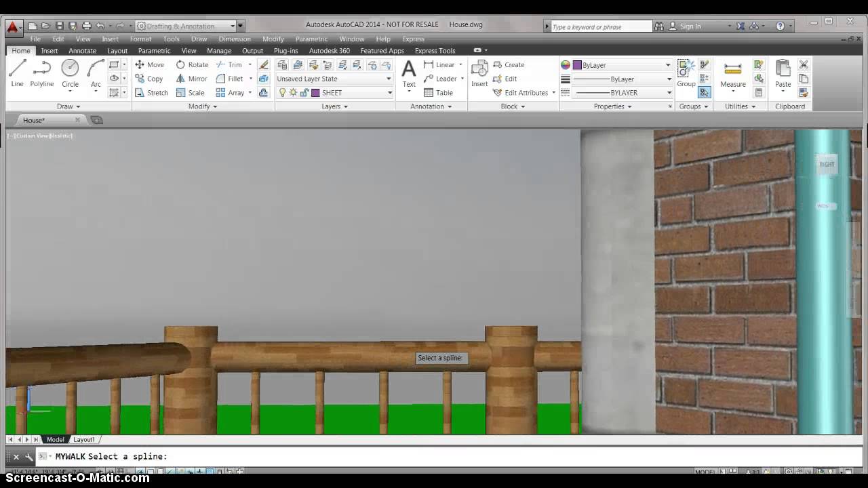Open the AutoCAD application menu

(x=14, y=28)
